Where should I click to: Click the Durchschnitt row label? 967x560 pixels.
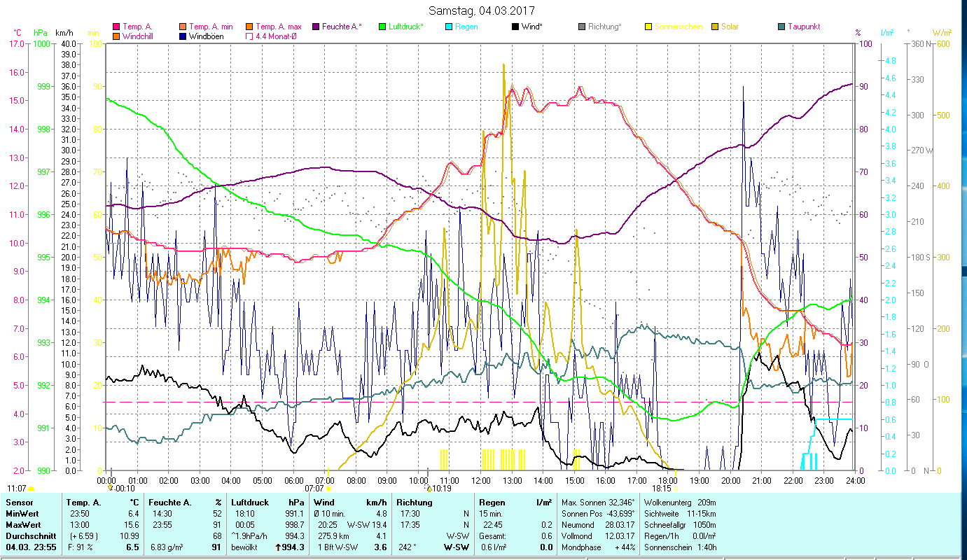click(x=29, y=536)
